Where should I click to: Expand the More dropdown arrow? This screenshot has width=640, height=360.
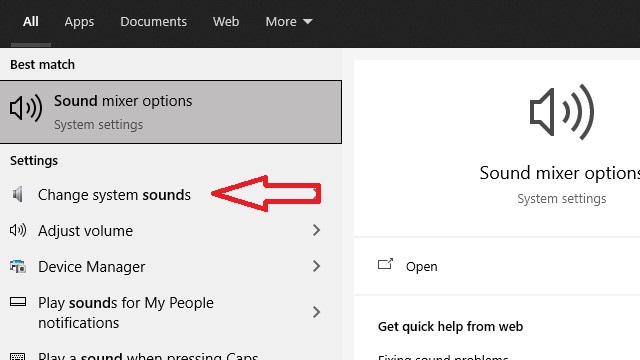click(308, 21)
